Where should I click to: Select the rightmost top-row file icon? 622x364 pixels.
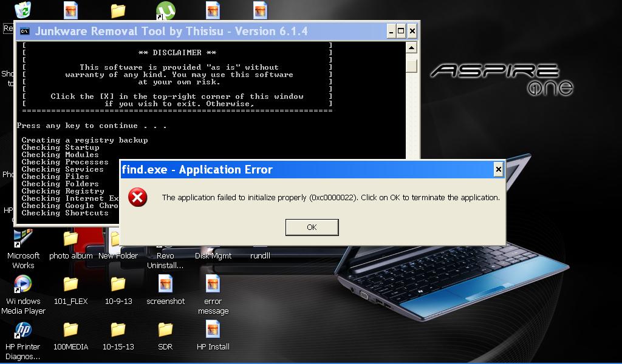pyautogui.click(x=260, y=10)
